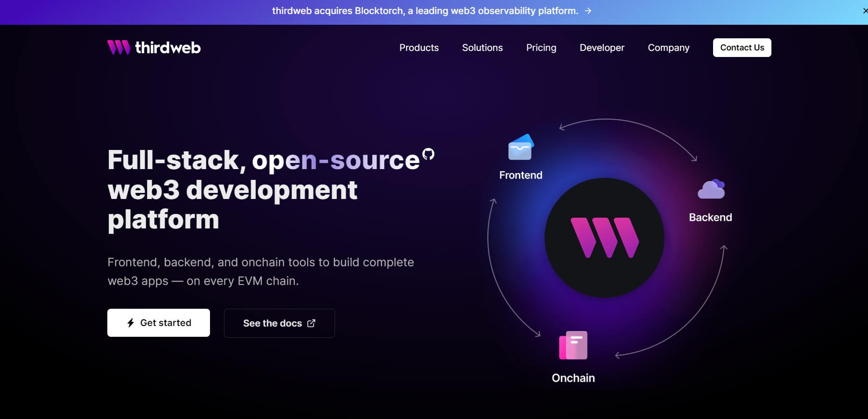Open the GitHub icon beside open-source
Image resolution: width=868 pixels, height=419 pixels.
pos(428,154)
